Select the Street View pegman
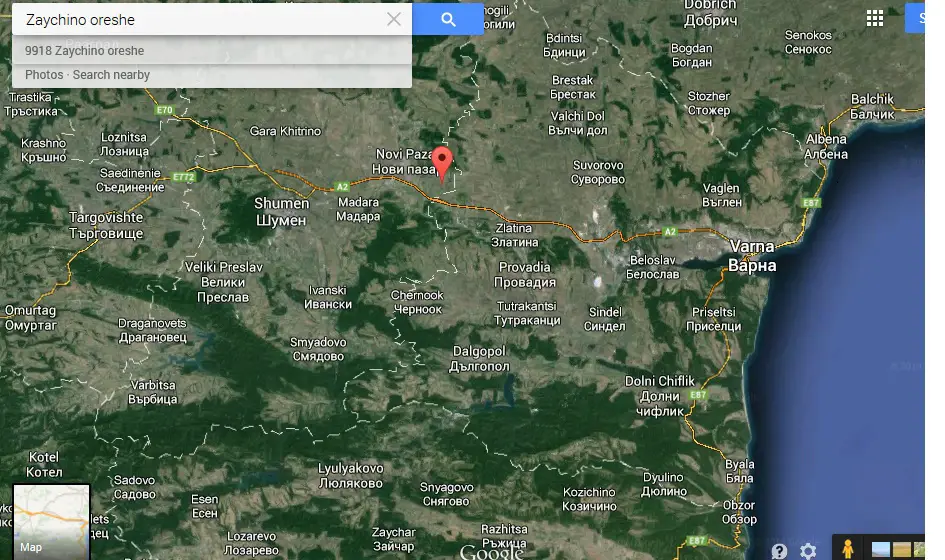This screenshot has width=945, height=560. (x=848, y=548)
